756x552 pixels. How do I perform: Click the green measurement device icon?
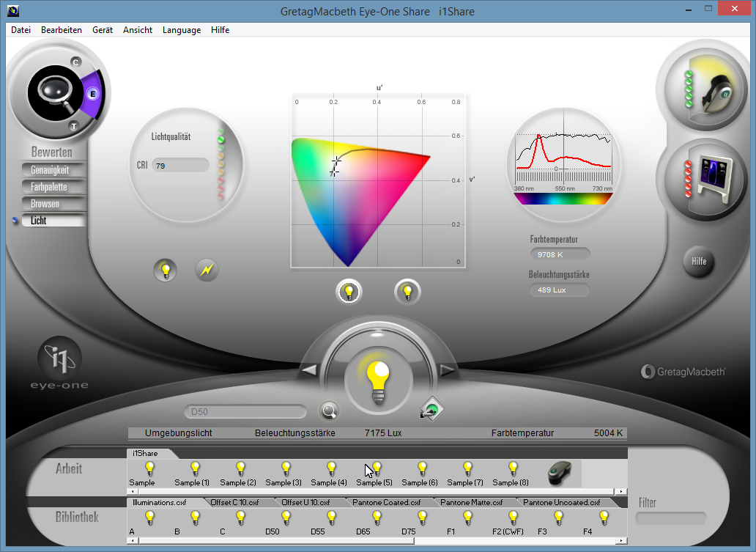coord(431,409)
